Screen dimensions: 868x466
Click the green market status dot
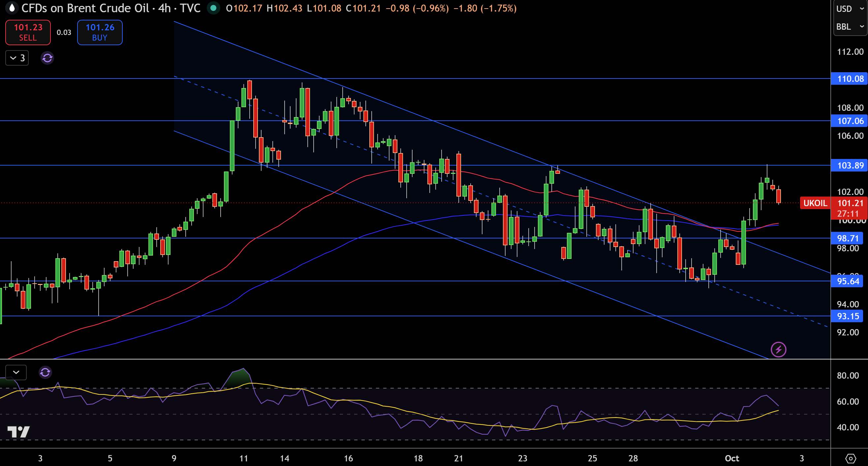tap(213, 8)
